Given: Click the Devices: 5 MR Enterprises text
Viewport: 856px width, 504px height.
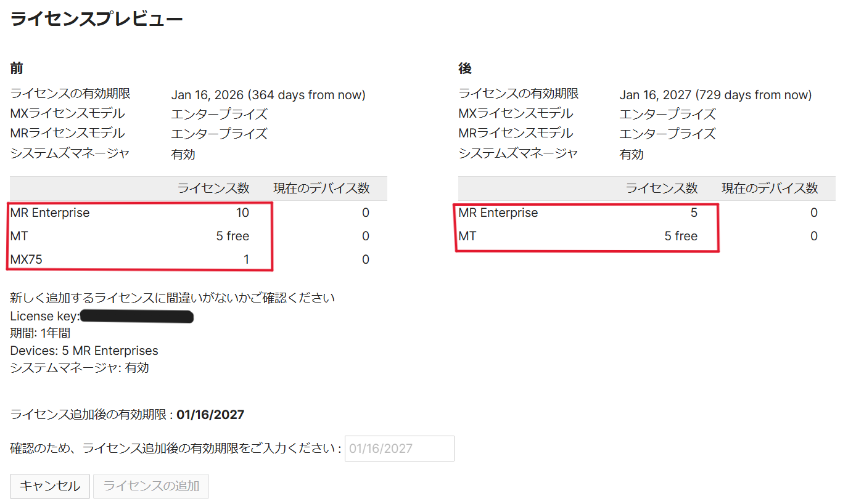Looking at the screenshot, I should pyautogui.click(x=84, y=350).
